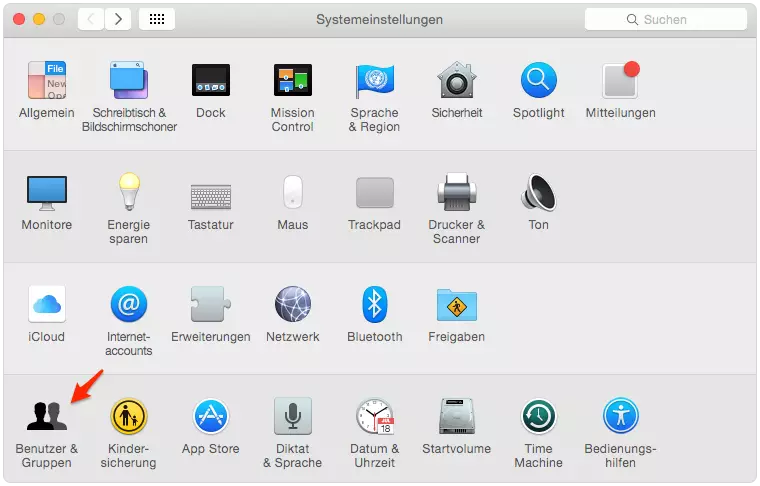Open the Netzwerk pane
The image size is (760, 486).
tap(292, 305)
